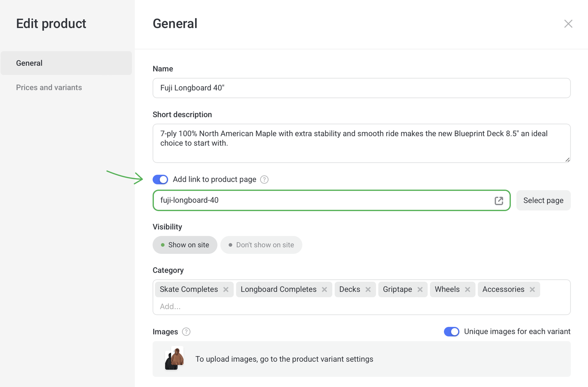Select Don't show on site visibility
Viewport: 588px width, 387px height.
point(261,245)
